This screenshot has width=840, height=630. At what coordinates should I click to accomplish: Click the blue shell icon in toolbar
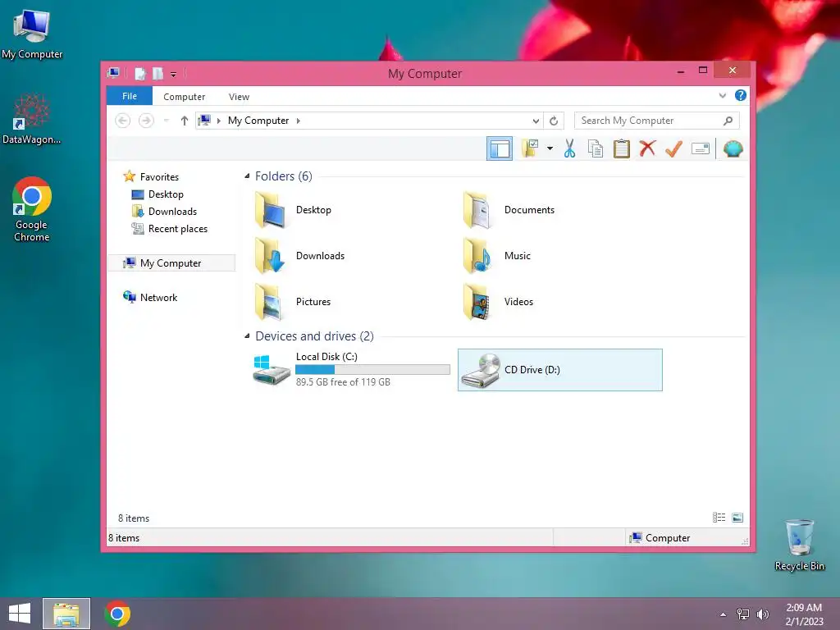733,148
